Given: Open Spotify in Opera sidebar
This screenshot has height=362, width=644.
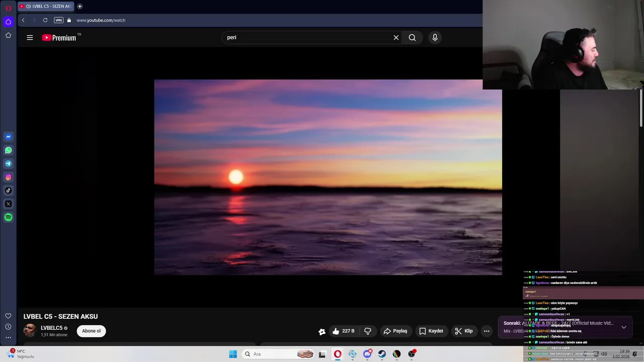Looking at the screenshot, I should 8,217.
